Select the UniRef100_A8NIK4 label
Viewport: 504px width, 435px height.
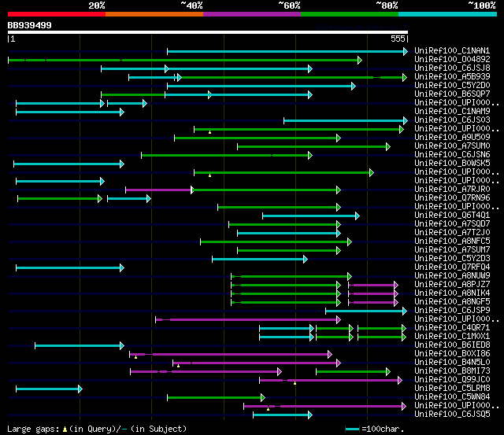[x=452, y=293]
